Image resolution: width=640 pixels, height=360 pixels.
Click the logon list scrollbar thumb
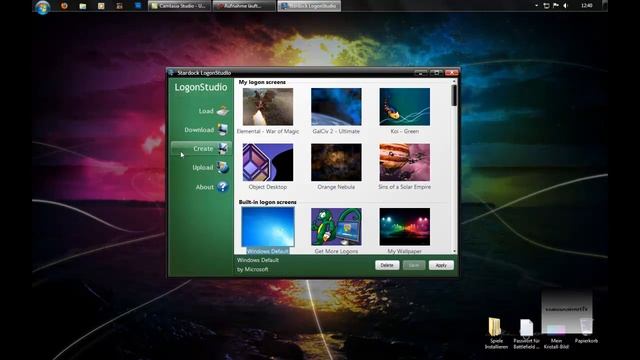click(454, 96)
